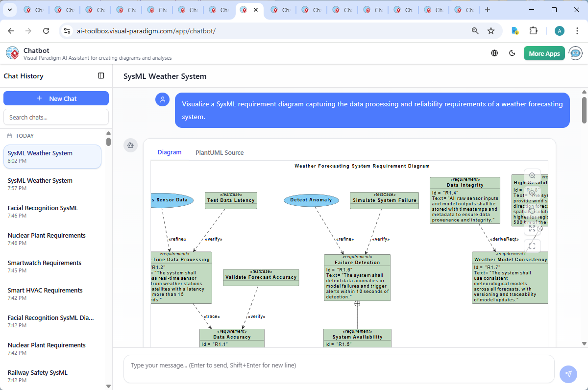Click the send message arrow button

(x=568, y=374)
